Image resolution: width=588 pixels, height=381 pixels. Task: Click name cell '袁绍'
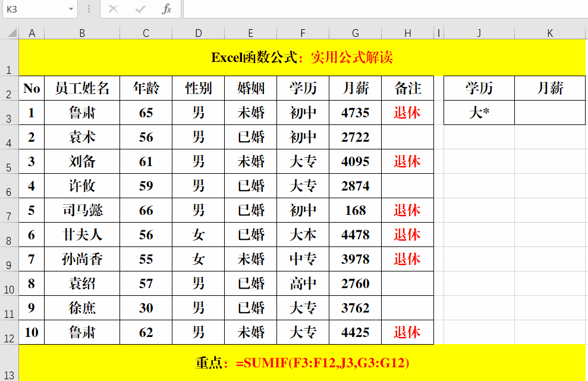(82, 283)
